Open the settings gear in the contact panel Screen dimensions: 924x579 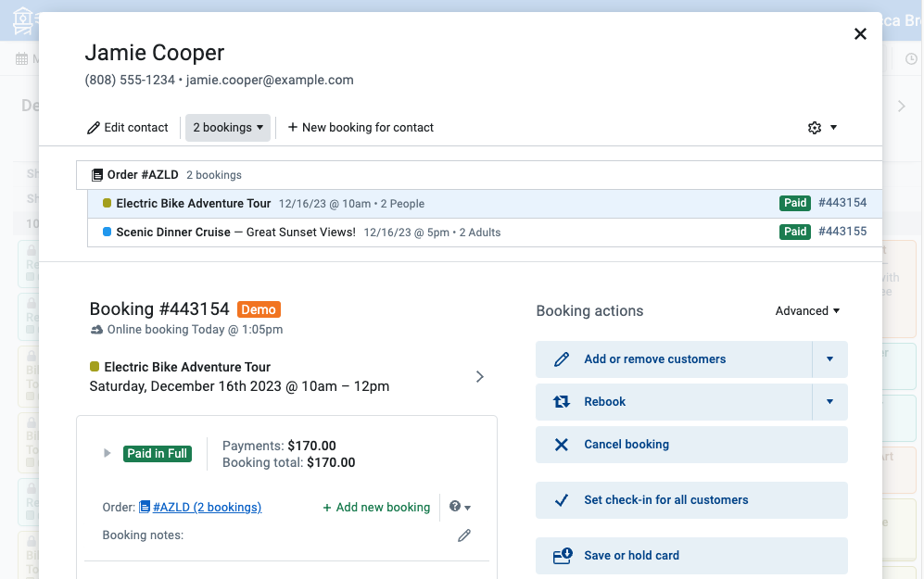click(814, 127)
